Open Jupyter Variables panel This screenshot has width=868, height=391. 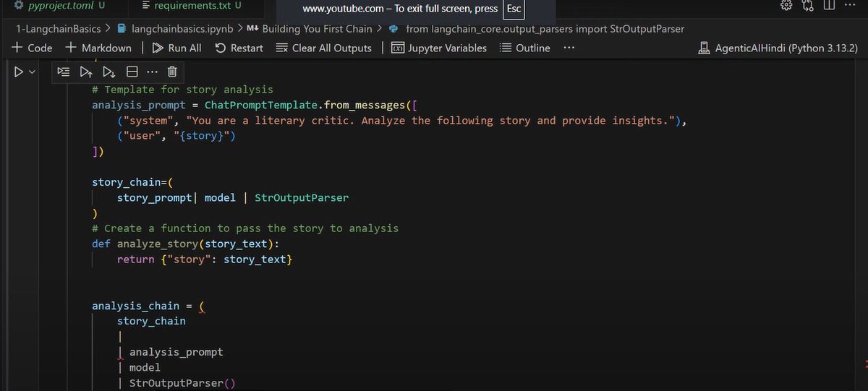(x=439, y=48)
